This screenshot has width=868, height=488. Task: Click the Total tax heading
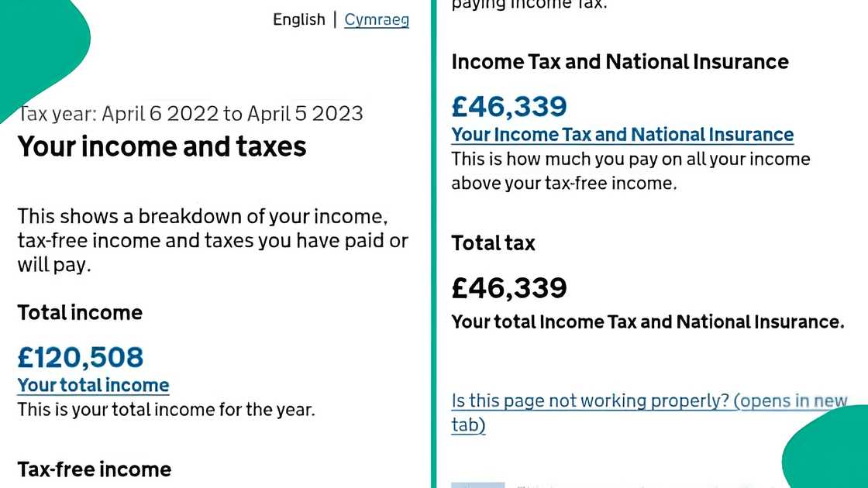click(493, 243)
